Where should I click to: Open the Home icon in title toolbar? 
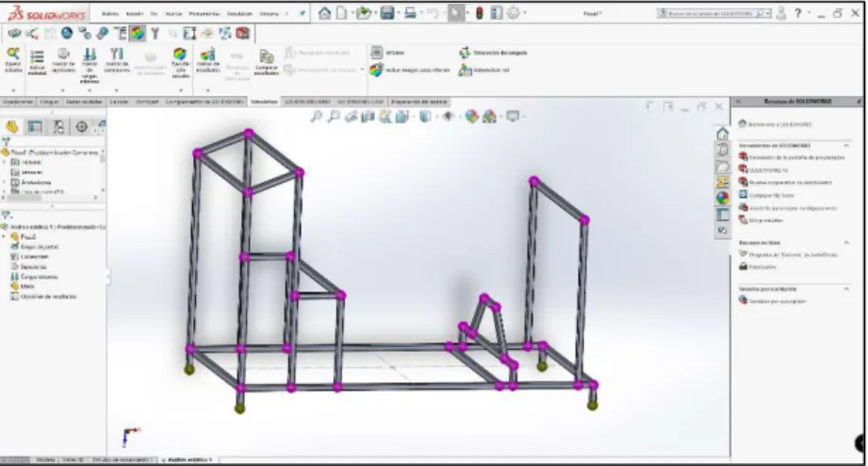pos(324,13)
